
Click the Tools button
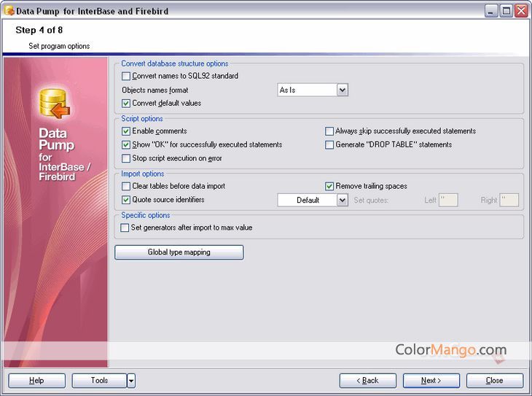pyautogui.click(x=99, y=381)
